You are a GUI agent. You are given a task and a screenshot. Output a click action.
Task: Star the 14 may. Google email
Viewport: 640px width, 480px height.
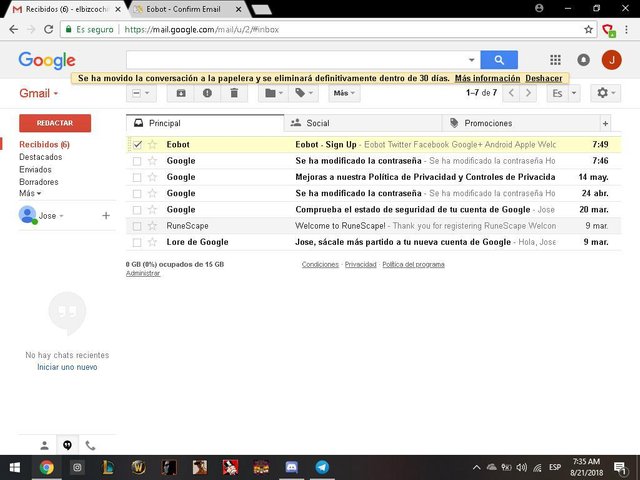[152, 177]
